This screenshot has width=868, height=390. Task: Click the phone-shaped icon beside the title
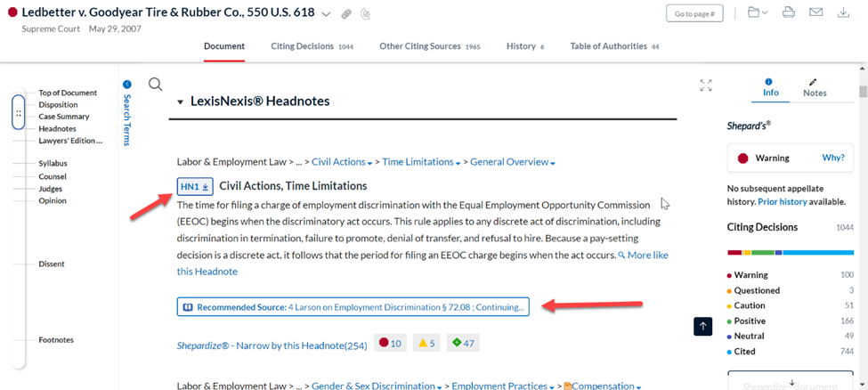tap(365, 14)
